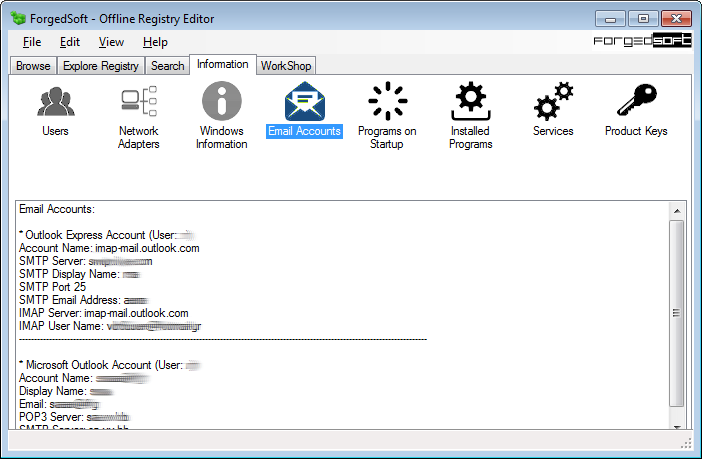
Task: Click the 'SMTP Port 25' line
Action: (x=52, y=287)
